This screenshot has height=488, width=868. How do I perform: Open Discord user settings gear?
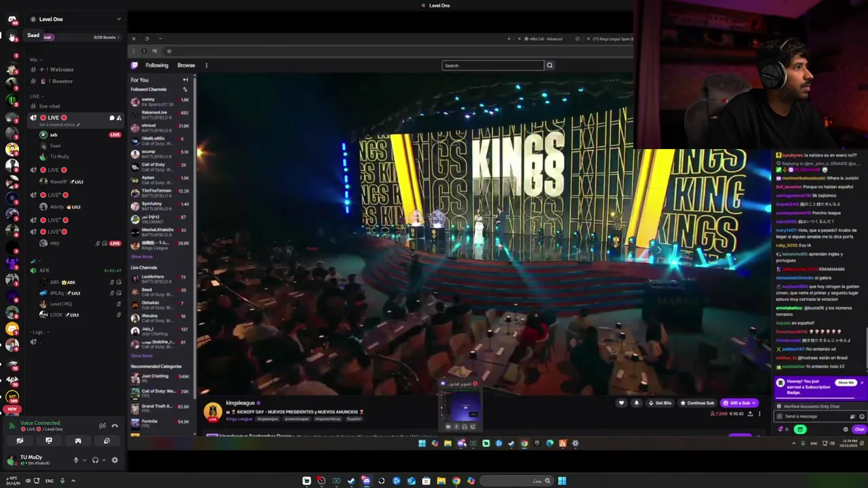(115, 460)
